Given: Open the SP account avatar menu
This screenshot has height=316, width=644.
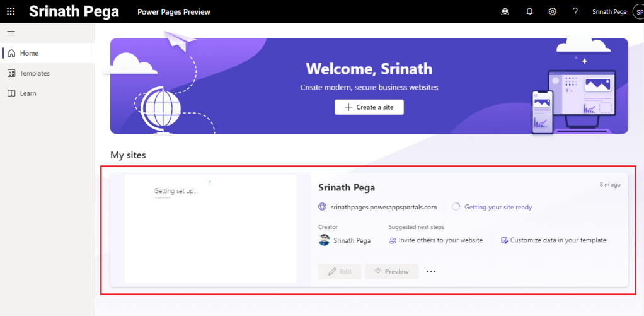Looking at the screenshot, I should pos(638,11).
